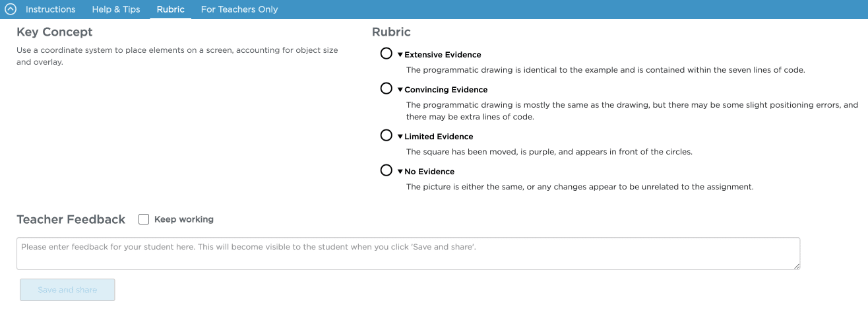Open the For Teachers Only tab
The width and height of the screenshot is (868, 309).
pos(239,9)
